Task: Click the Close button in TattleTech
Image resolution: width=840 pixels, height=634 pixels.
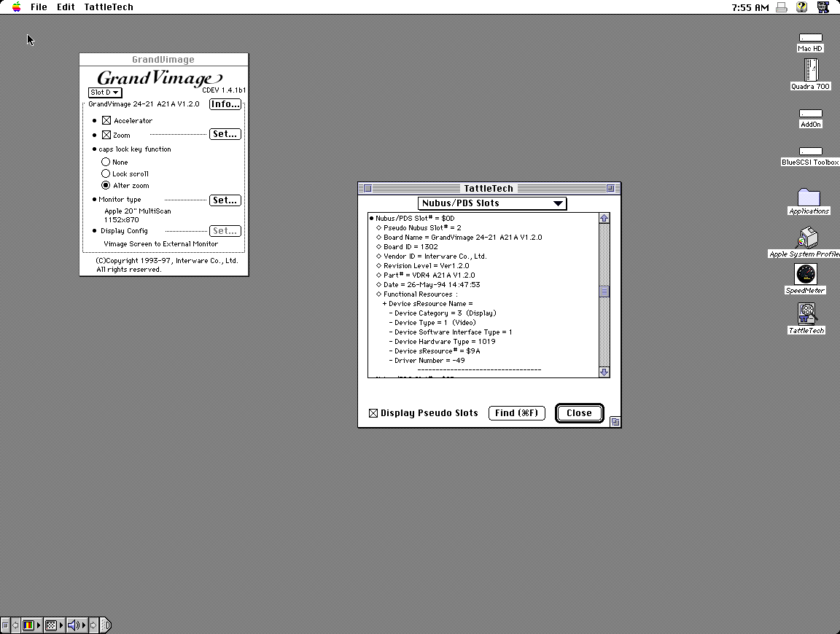Action: pyautogui.click(x=580, y=413)
